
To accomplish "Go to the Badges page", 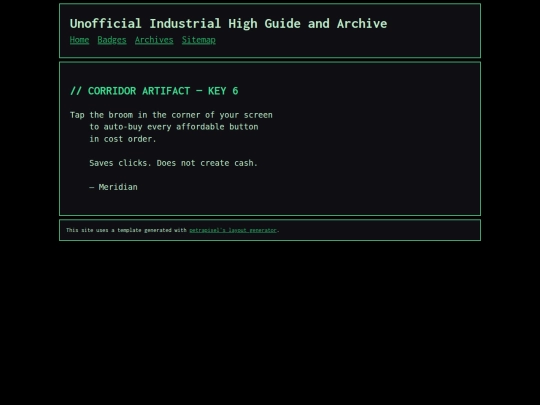I will pos(112,40).
